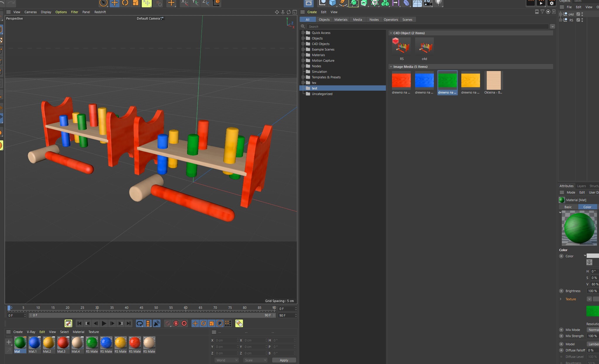Open Create menu in asset browser
The height and width of the screenshot is (364, 599).
pos(312,12)
